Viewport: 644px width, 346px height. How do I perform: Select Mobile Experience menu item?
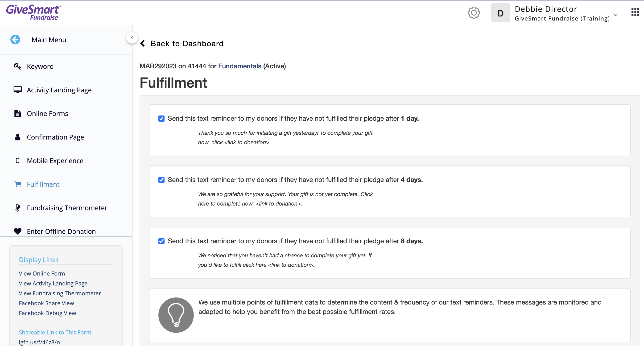[55, 161]
